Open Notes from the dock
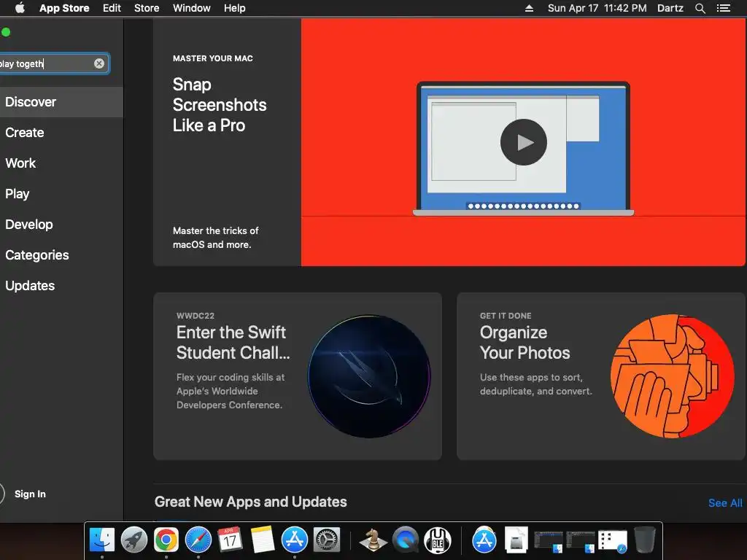Viewport: 747px width, 560px height. click(262, 540)
